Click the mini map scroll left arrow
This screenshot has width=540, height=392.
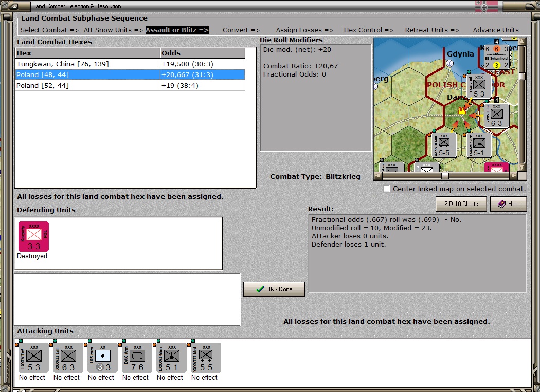[x=378, y=176]
